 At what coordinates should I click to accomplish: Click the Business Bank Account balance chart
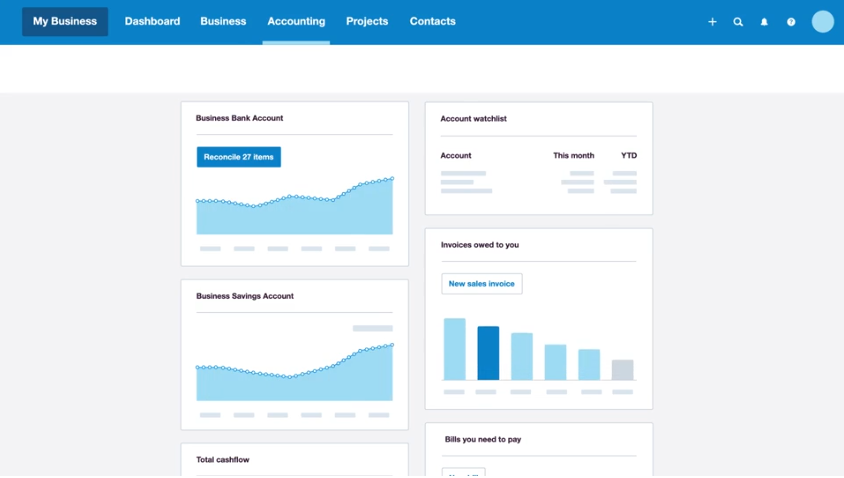(x=294, y=206)
